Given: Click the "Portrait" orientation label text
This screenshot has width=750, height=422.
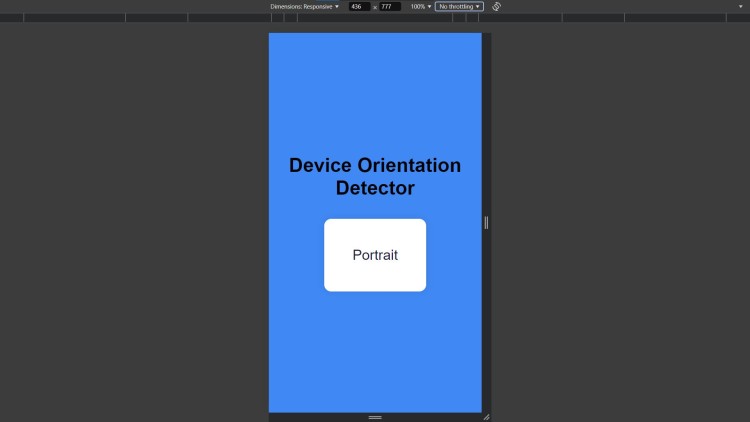Looking at the screenshot, I should [x=375, y=255].
